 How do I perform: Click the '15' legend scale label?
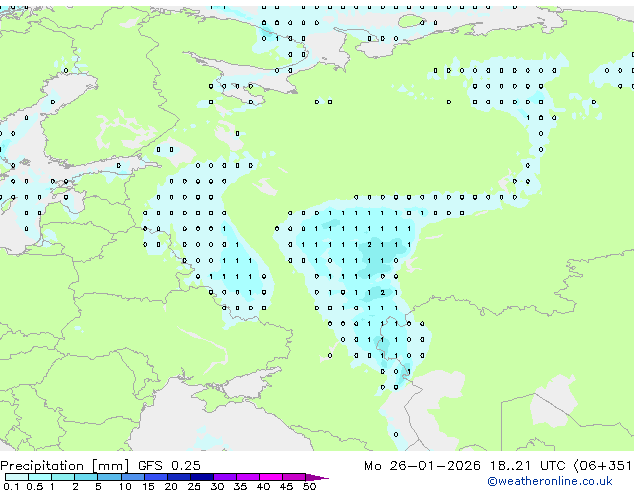click(x=148, y=486)
